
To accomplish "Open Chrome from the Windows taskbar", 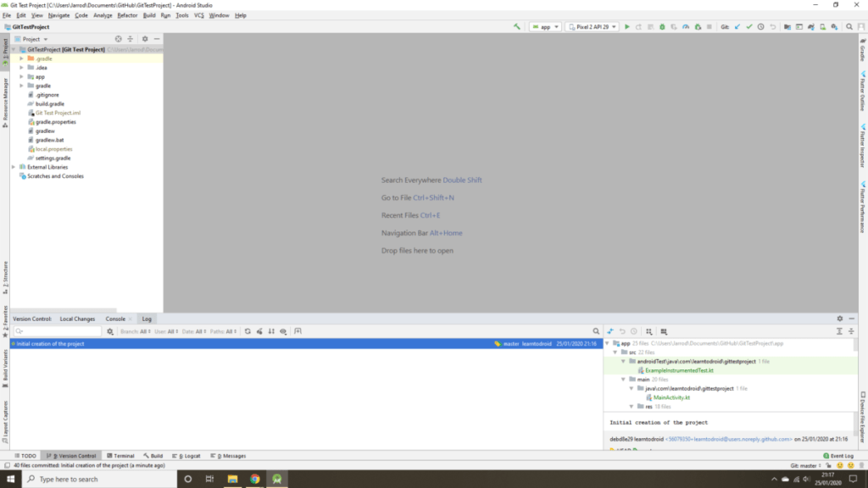I will 254,479.
